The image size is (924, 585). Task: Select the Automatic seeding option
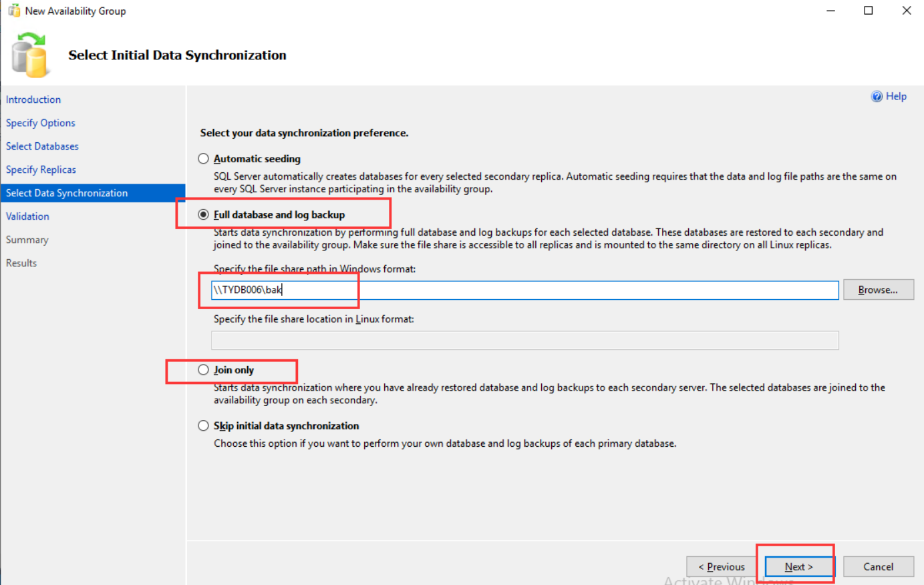point(203,159)
